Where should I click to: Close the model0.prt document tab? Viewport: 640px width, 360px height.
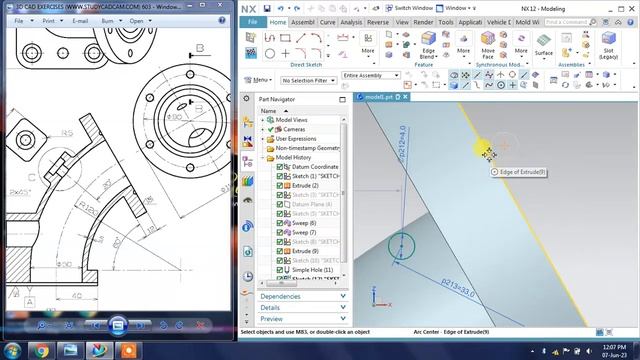[x=405, y=97]
